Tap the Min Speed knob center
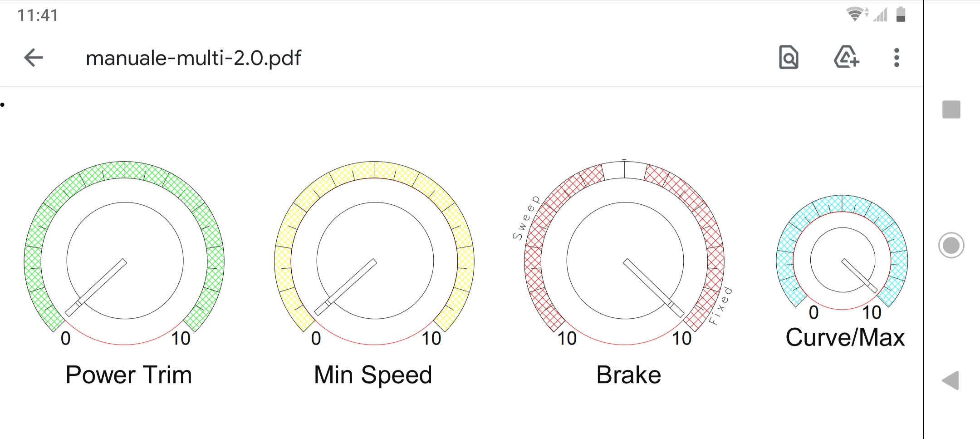 [375, 261]
